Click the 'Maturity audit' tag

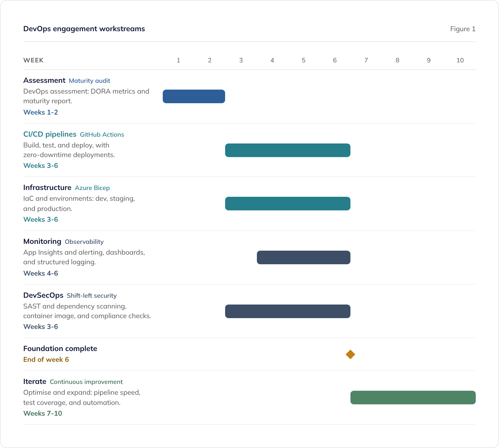(90, 81)
